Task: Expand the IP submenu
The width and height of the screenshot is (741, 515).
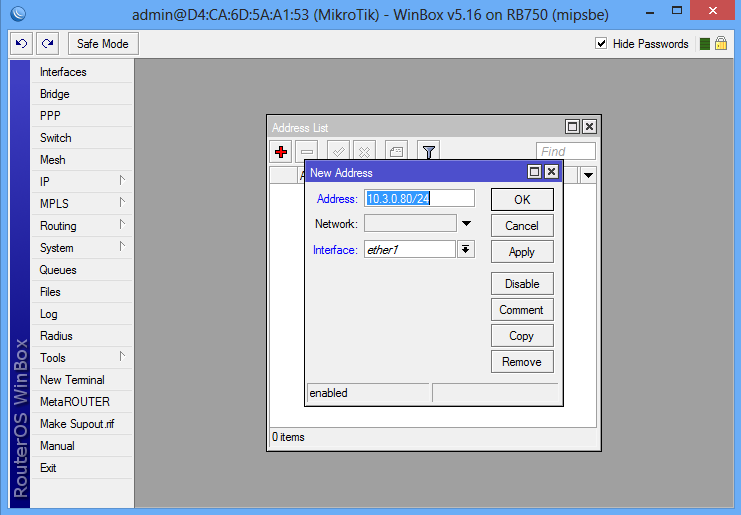Action: click(82, 182)
